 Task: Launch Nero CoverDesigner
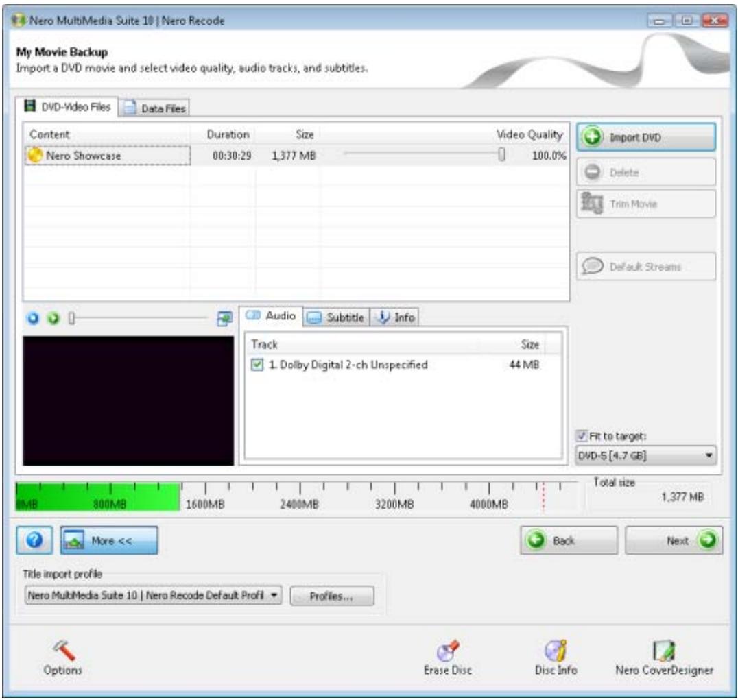[664, 657]
